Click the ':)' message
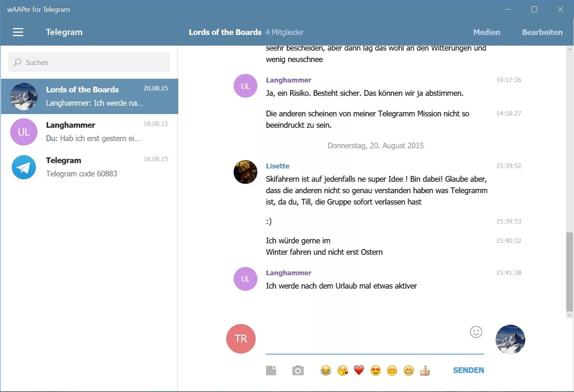This screenshot has width=574, height=392. coord(269,221)
